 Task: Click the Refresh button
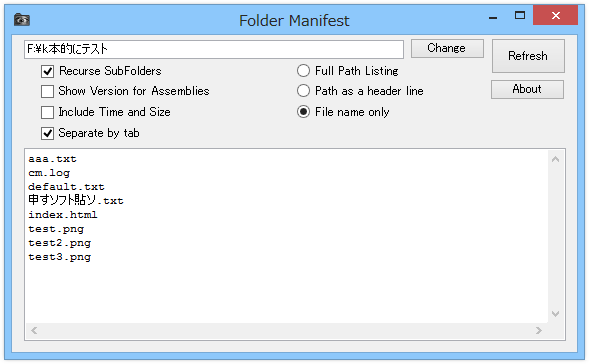click(x=528, y=56)
